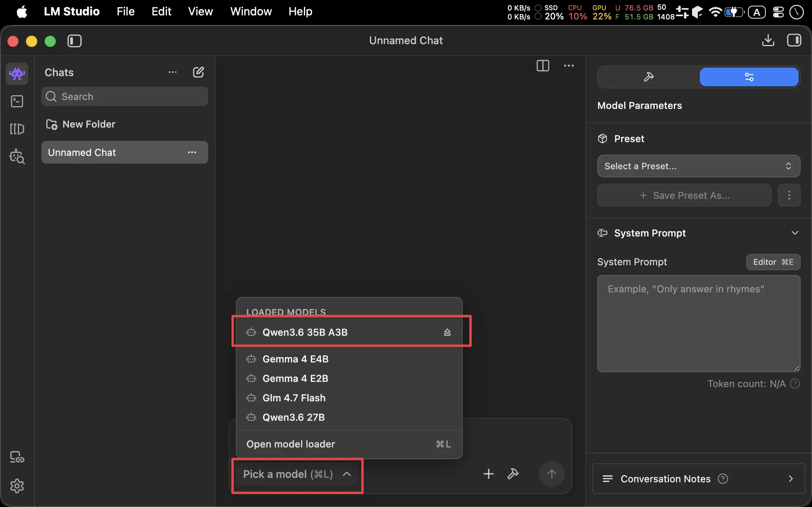Click the Preset section label
Screen dimensions: 812x507
629,139
